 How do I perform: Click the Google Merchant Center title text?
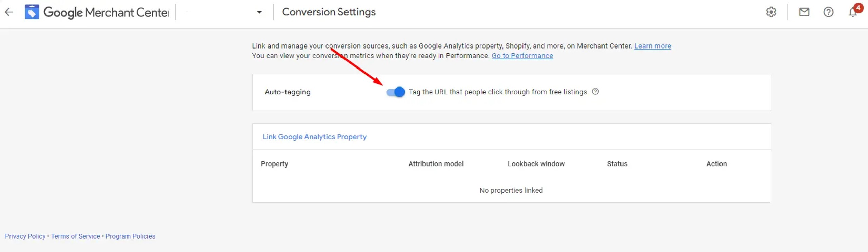coord(106,13)
